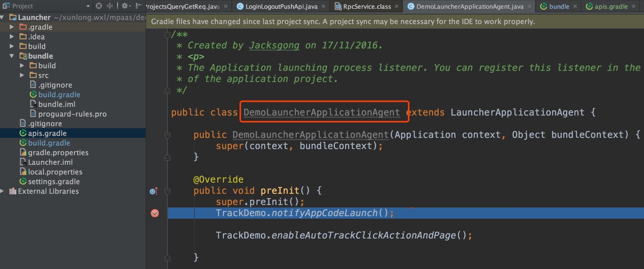Select the root-level .gitignore file
The image size is (644, 269).
(x=45, y=124)
